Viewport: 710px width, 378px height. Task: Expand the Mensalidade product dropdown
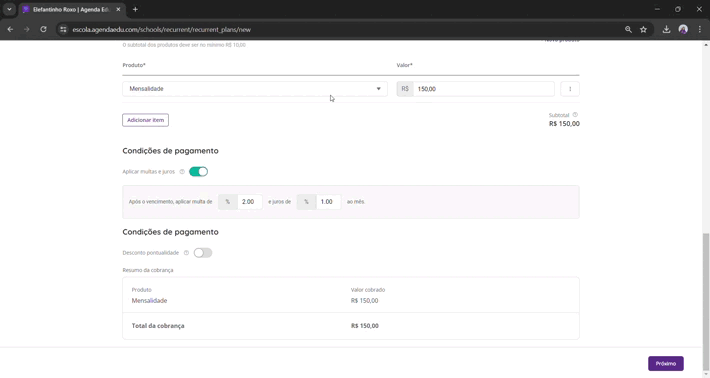coord(254,89)
